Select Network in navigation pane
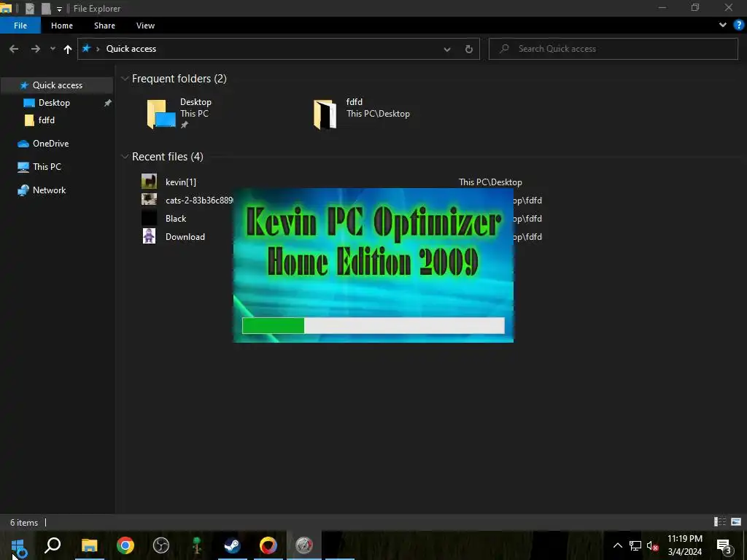This screenshot has width=747, height=560. click(x=49, y=190)
